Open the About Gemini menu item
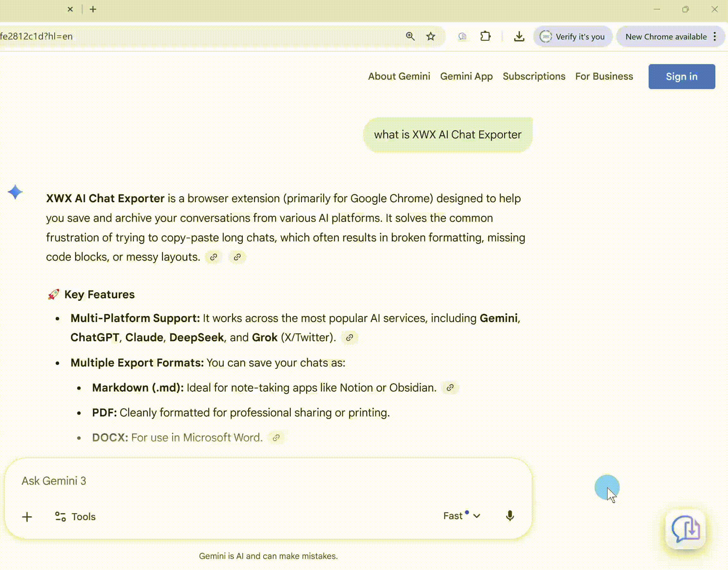 (399, 76)
